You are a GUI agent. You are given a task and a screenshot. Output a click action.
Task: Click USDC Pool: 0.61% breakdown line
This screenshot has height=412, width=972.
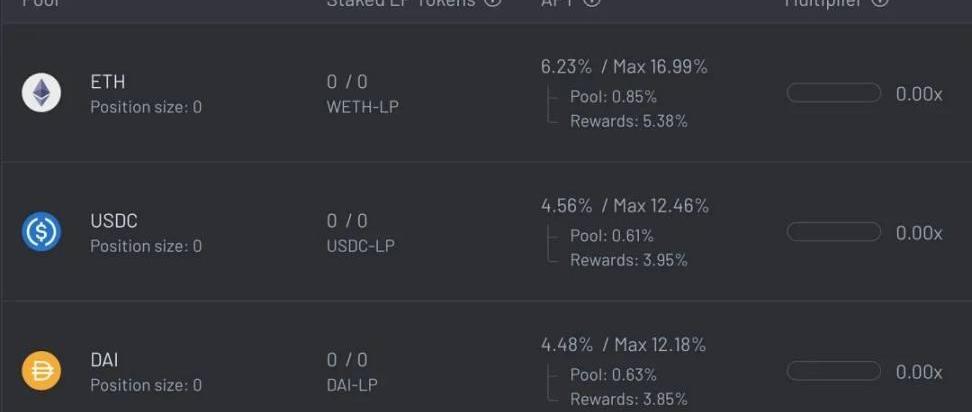[x=612, y=236]
